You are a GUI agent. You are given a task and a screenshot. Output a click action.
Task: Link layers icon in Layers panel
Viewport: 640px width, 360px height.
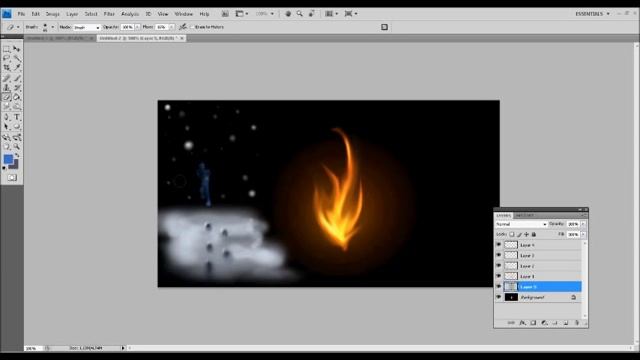point(511,323)
